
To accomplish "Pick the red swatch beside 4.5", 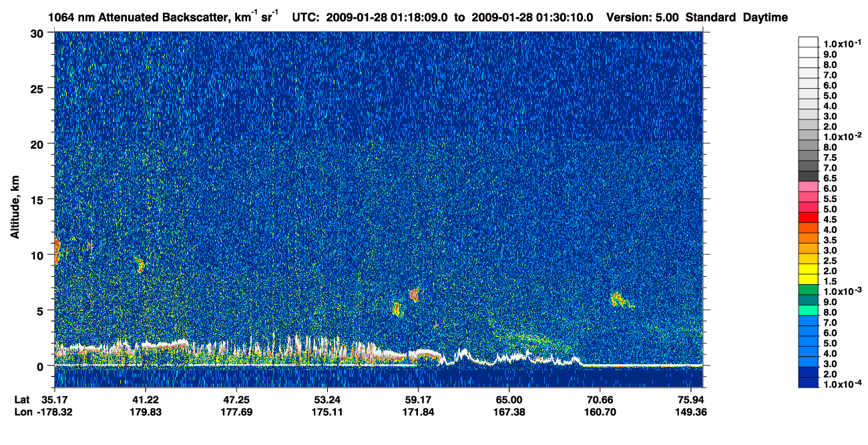I will tap(809, 217).
